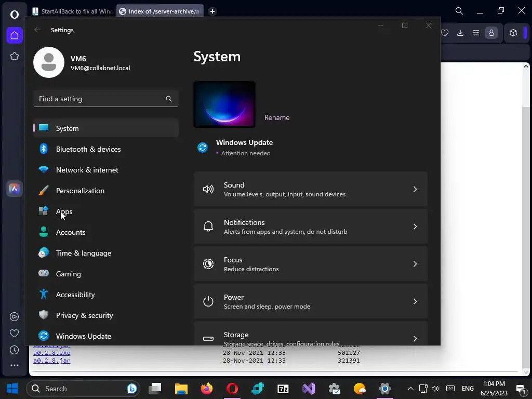The image size is (532, 399).
Task: Open Opera home from sidebar
Action: click(x=14, y=35)
